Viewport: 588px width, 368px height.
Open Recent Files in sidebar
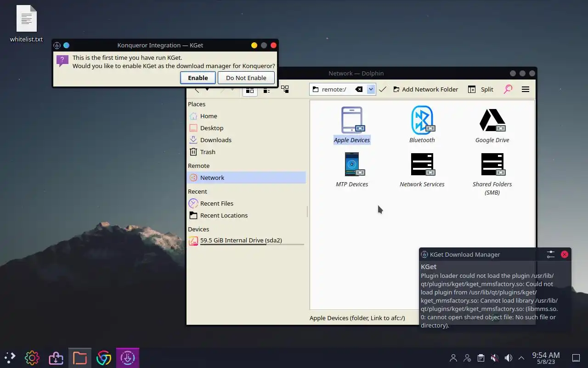pos(246,204)
